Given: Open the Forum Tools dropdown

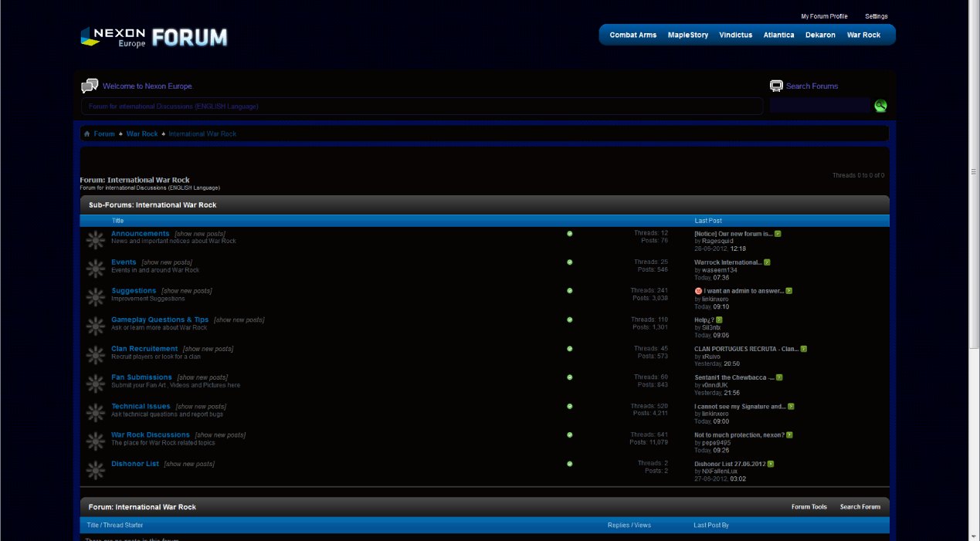Looking at the screenshot, I should pyautogui.click(x=809, y=507).
